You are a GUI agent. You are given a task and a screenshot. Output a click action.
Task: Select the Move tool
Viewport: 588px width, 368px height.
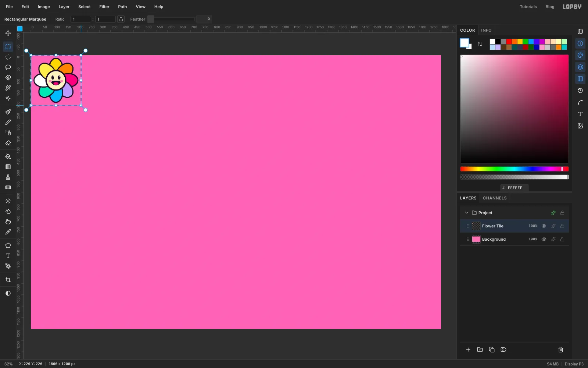tap(8, 33)
